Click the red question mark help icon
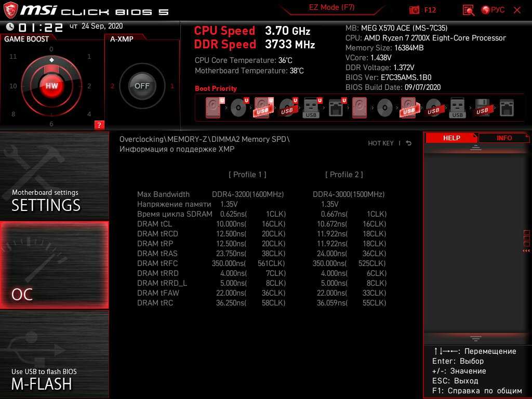532x399 pixels. point(99,125)
